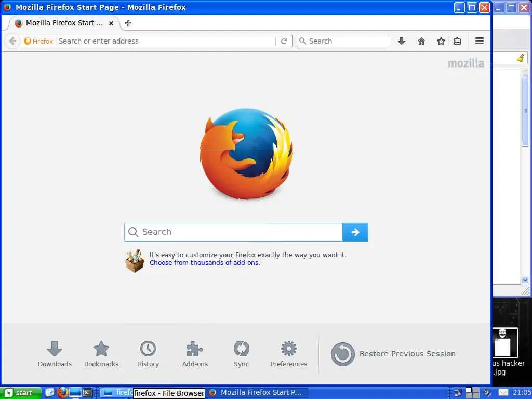
Task: Open Preferences from the start page launcher
Action: tap(289, 354)
